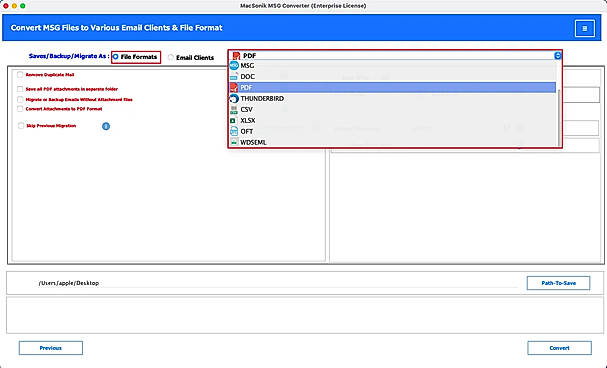The image size is (607, 368).
Task: Click the PDF icon in highlighted row
Action: pyautogui.click(x=234, y=87)
